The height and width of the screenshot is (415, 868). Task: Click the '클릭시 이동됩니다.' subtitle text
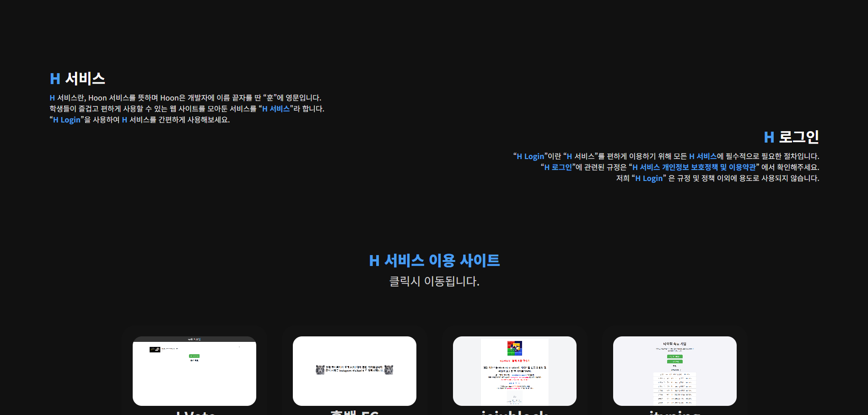pyautogui.click(x=434, y=281)
